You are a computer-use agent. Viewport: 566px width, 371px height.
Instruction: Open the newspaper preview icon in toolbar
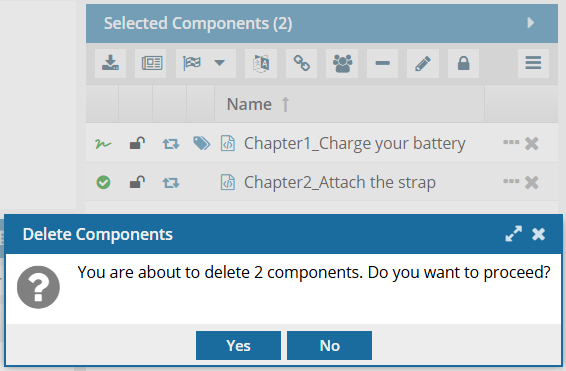click(151, 64)
